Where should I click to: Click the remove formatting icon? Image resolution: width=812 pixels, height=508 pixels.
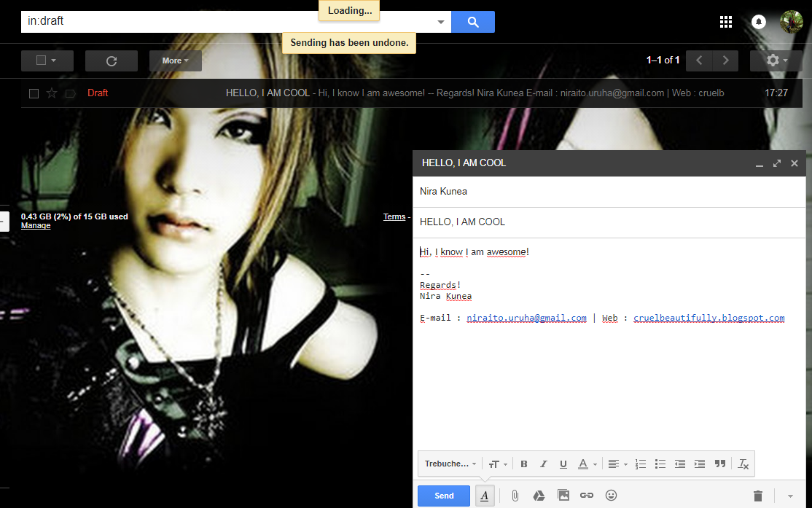(x=743, y=464)
